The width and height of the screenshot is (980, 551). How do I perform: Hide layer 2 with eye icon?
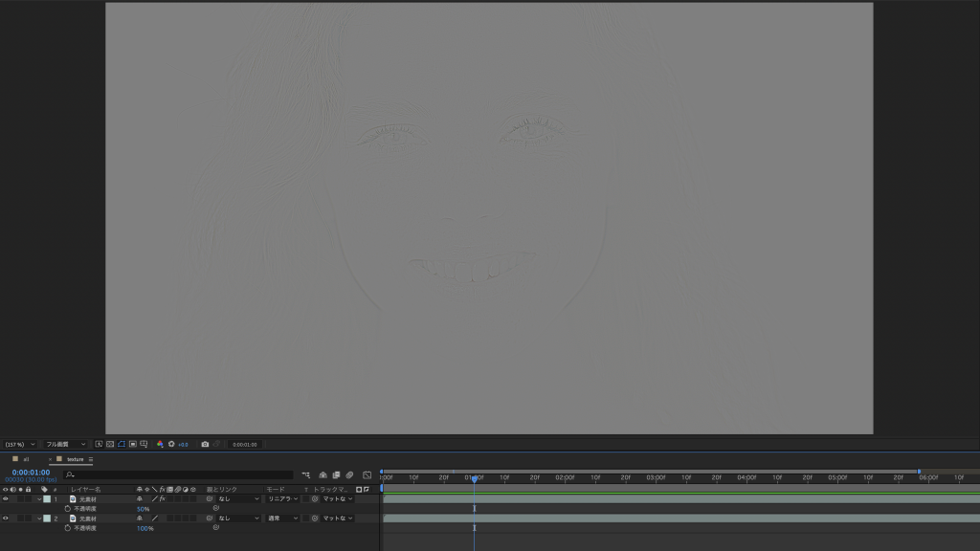(5, 518)
